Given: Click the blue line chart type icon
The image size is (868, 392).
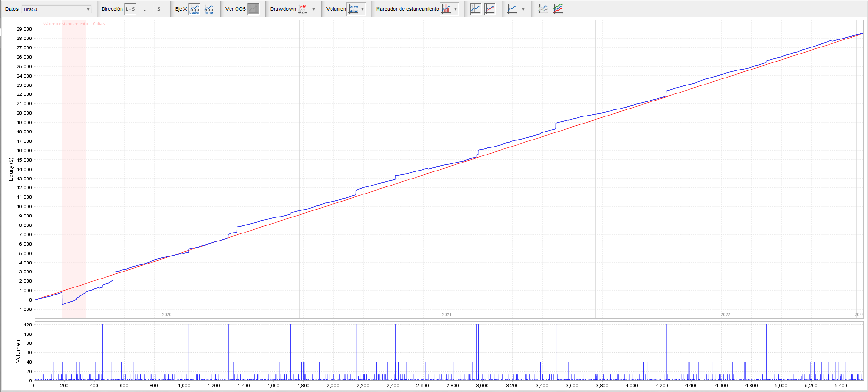Looking at the screenshot, I should click(x=512, y=9).
